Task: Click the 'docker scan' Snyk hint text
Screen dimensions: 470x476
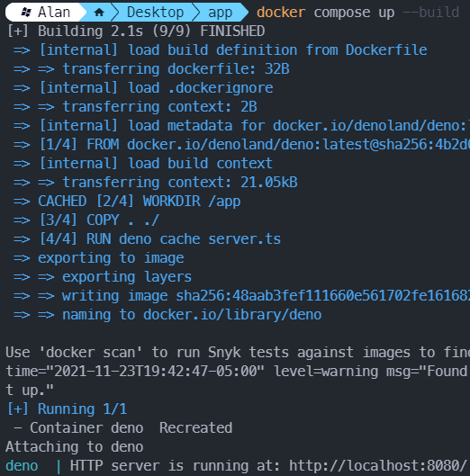Action: (238, 352)
